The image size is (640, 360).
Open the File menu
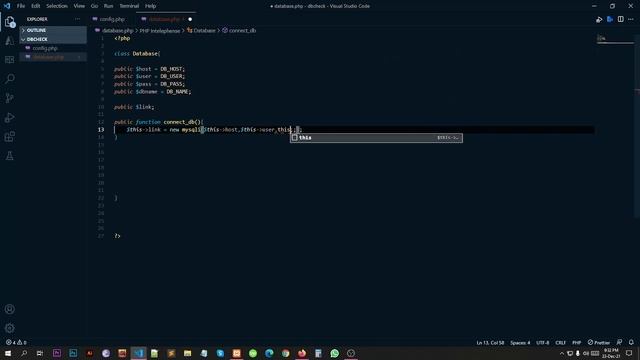[x=21, y=6]
